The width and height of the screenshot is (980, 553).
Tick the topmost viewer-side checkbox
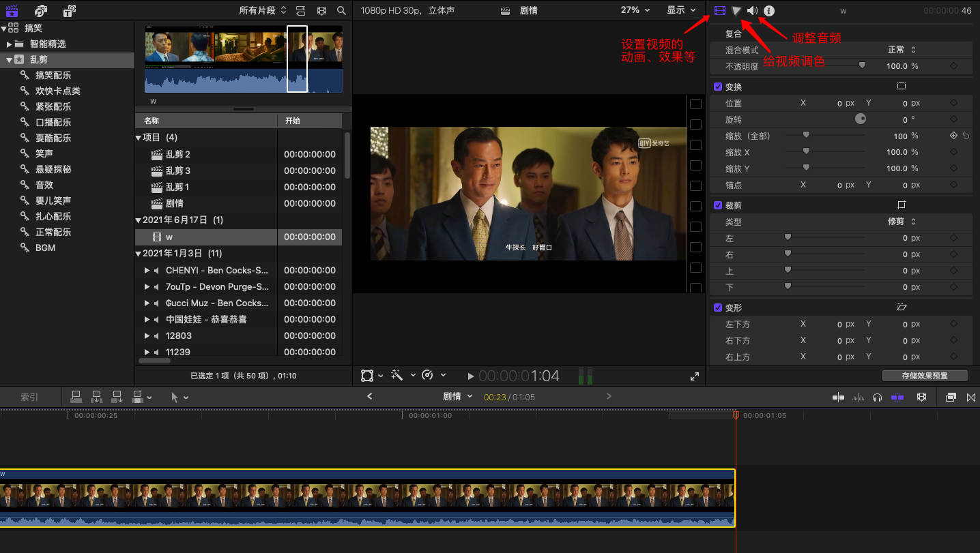point(695,104)
